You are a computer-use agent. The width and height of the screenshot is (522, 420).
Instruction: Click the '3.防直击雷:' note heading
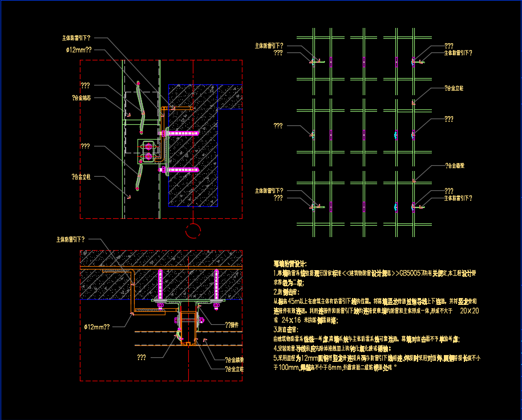[286, 329]
